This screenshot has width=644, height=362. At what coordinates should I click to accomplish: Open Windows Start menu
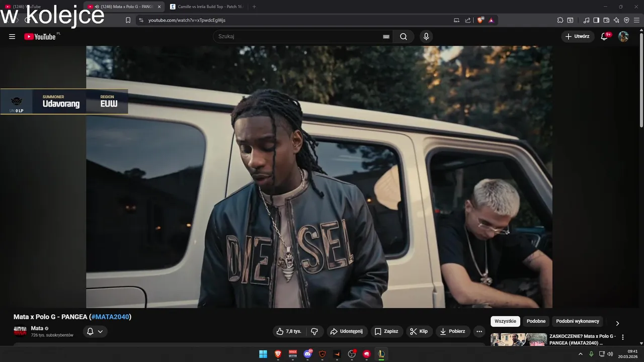click(x=263, y=354)
